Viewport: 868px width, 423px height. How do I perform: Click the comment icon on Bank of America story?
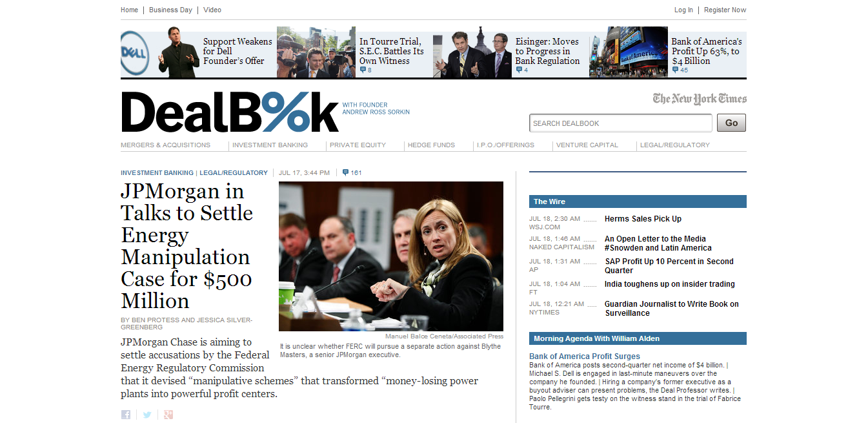(676, 70)
